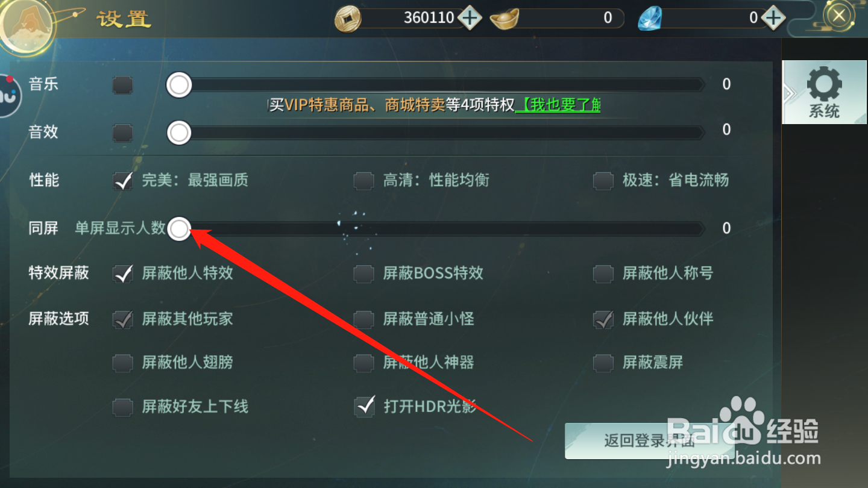Tap the gold ingot currency icon
868x488 pixels.
click(505, 19)
